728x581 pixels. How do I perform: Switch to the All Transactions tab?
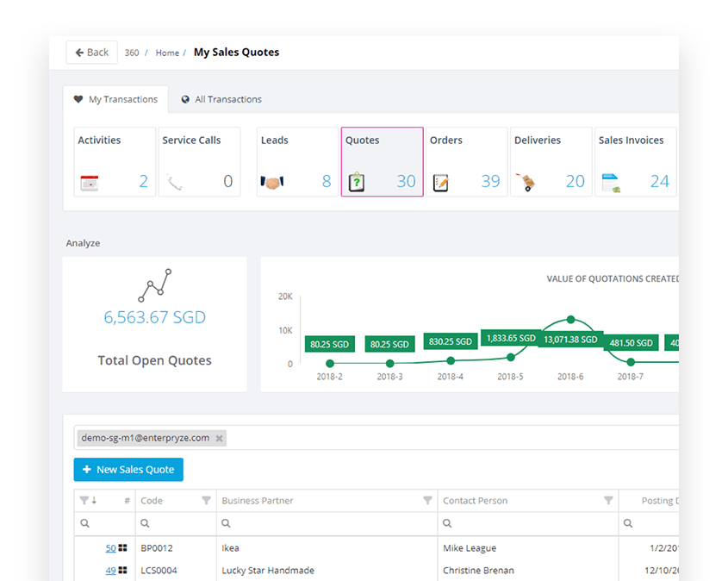(x=221, y=99)
